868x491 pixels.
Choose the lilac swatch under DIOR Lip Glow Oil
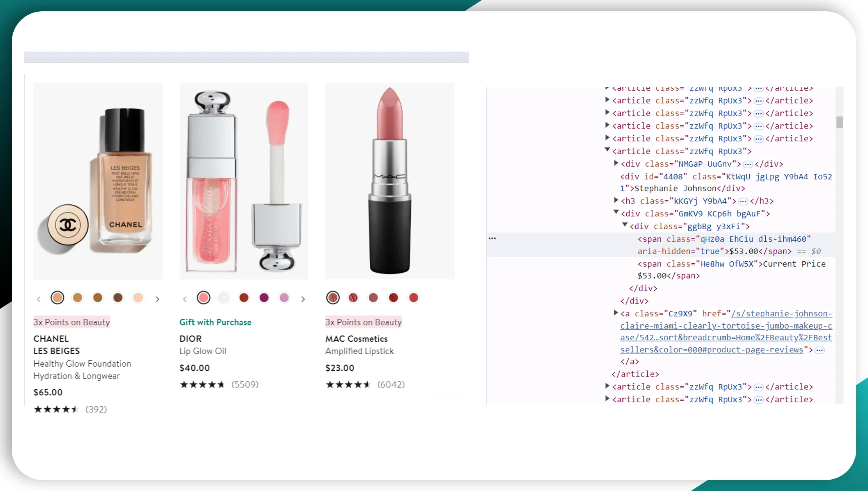284,298
